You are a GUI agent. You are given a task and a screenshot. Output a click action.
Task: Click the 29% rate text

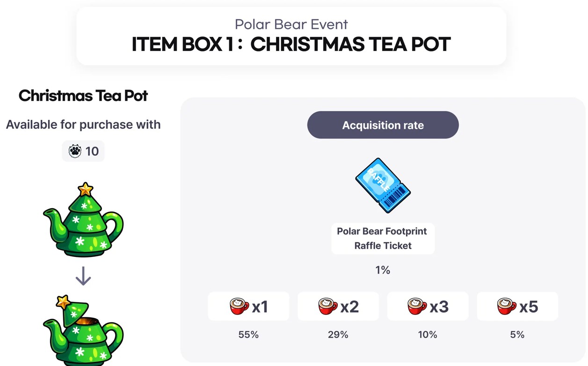pos(338,335)
